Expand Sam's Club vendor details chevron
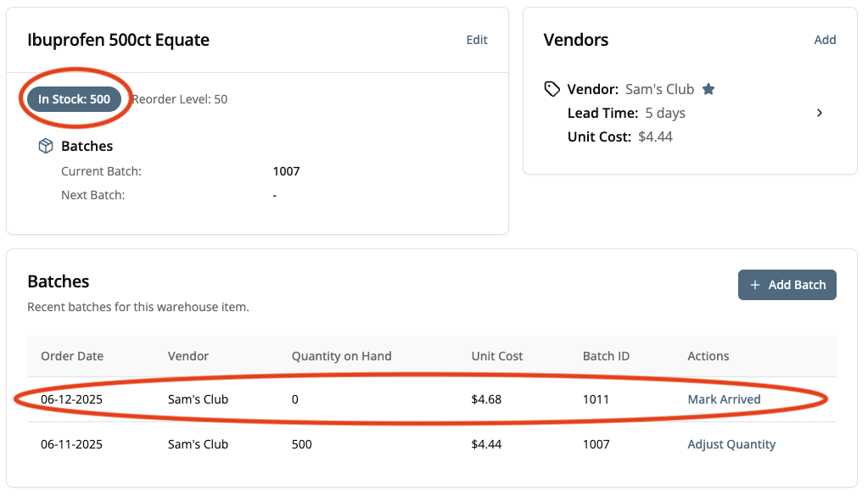The height and width of the screenshot is (496, 868). pyautogui.click(x=819, y=113)
